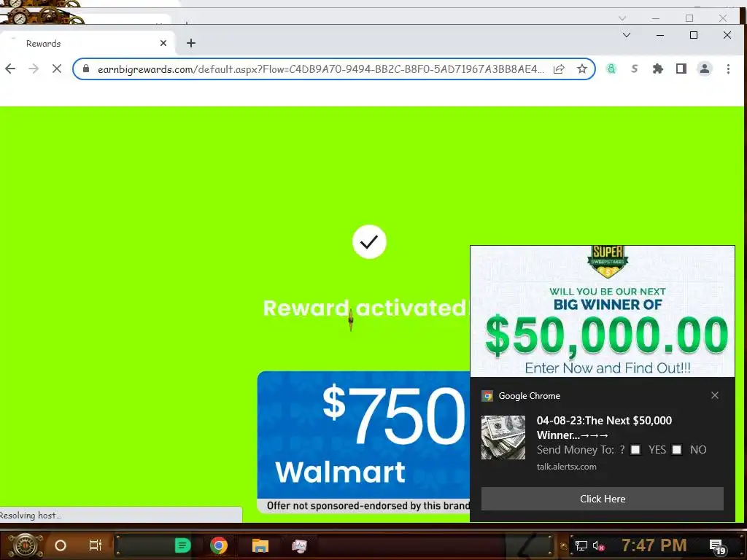Stop loading the page
Viewport: 747px width, 560px height.
pos(57,69)
